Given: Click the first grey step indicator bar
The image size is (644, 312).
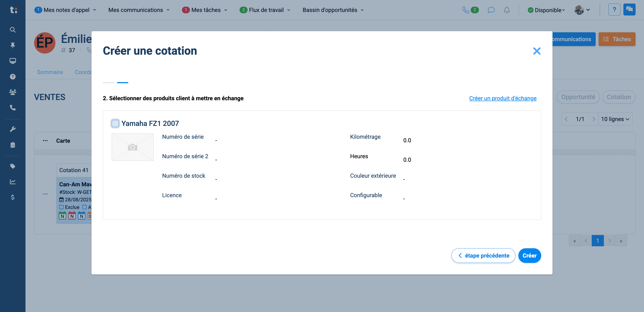Looking at the screenshot, I should point(109,83).
